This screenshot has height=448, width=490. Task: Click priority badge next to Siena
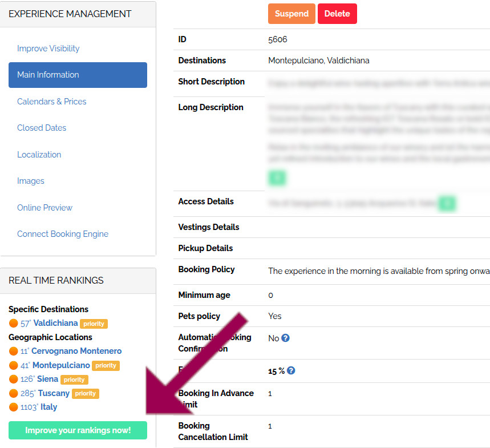click(x=74, y=380)
